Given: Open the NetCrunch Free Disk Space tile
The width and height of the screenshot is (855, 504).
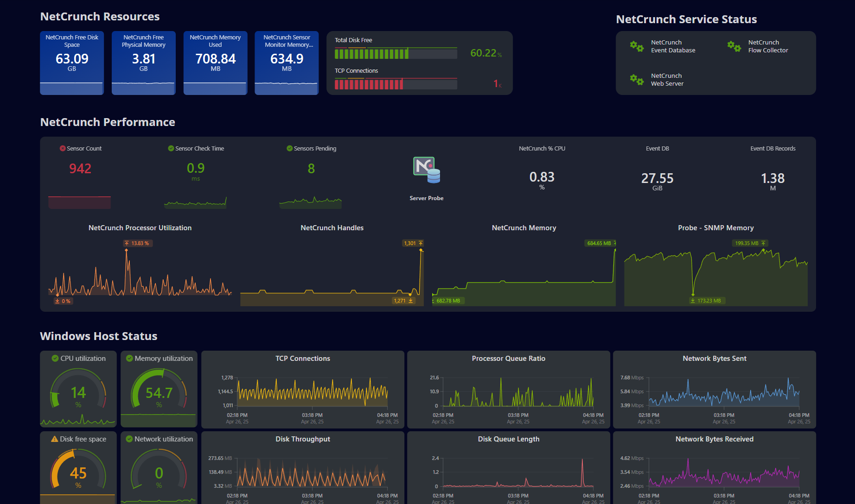Looking at the screenshot, I should click(x=72, y=63).
